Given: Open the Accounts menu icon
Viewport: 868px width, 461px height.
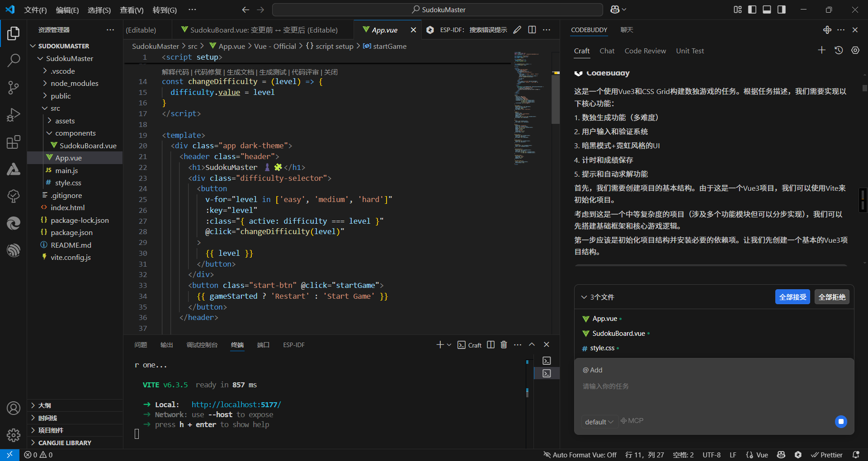Looking at the screenshot, I should click(x=14, y=408).
